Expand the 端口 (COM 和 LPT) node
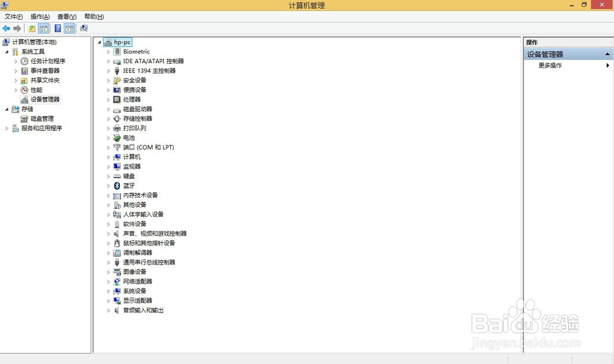 [x=109, y=147]
